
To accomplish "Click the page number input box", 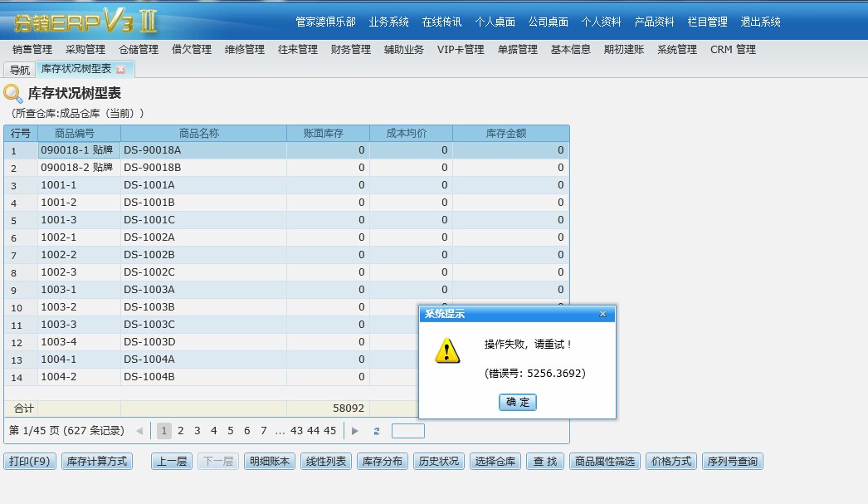I will point(408,431).
